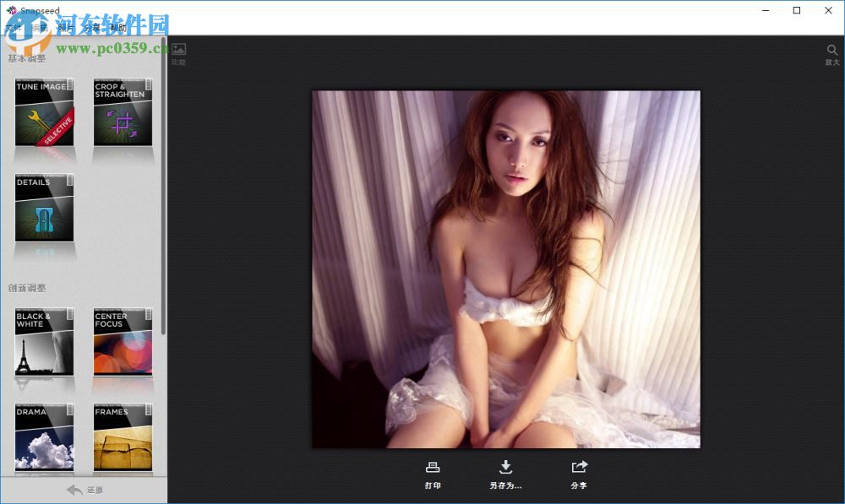Open the Center Focus effect
Screen dimensions: 845x504
(x=123, y=342)
